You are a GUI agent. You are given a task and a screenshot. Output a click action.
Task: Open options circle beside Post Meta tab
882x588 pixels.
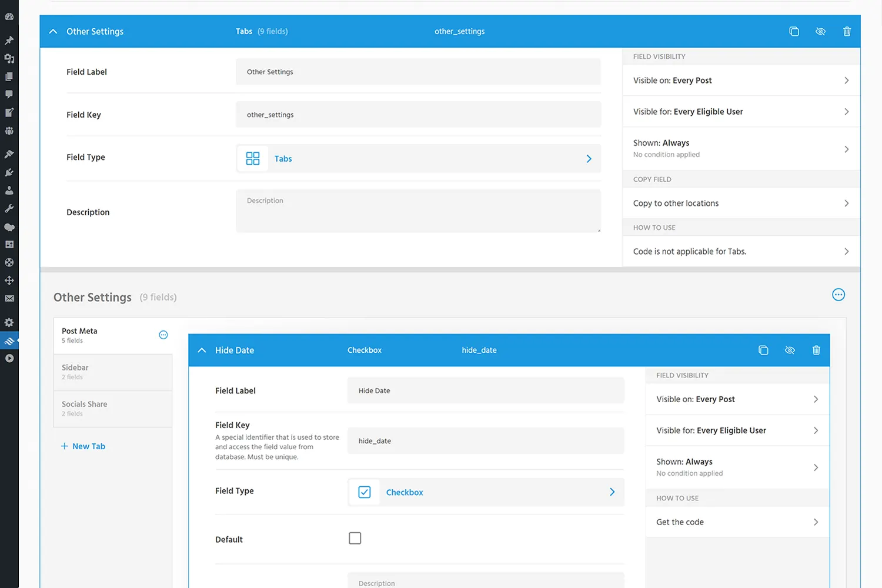click(163, 335)
